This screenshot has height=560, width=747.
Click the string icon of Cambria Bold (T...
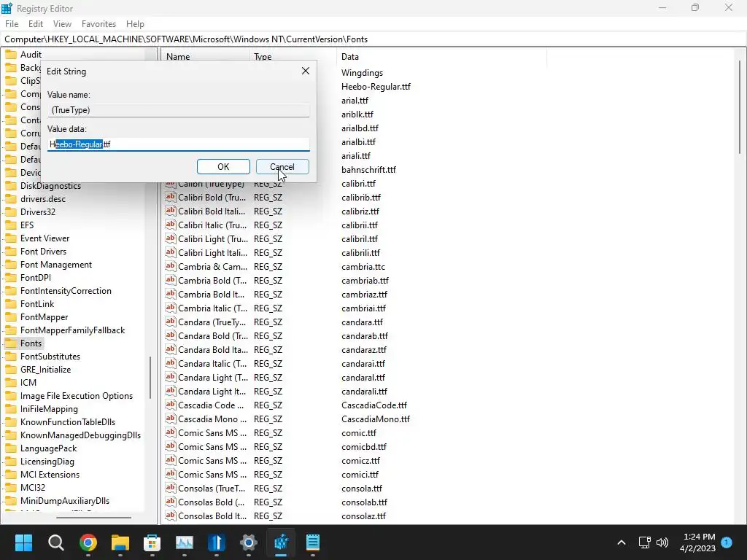(x=170, y=279)
